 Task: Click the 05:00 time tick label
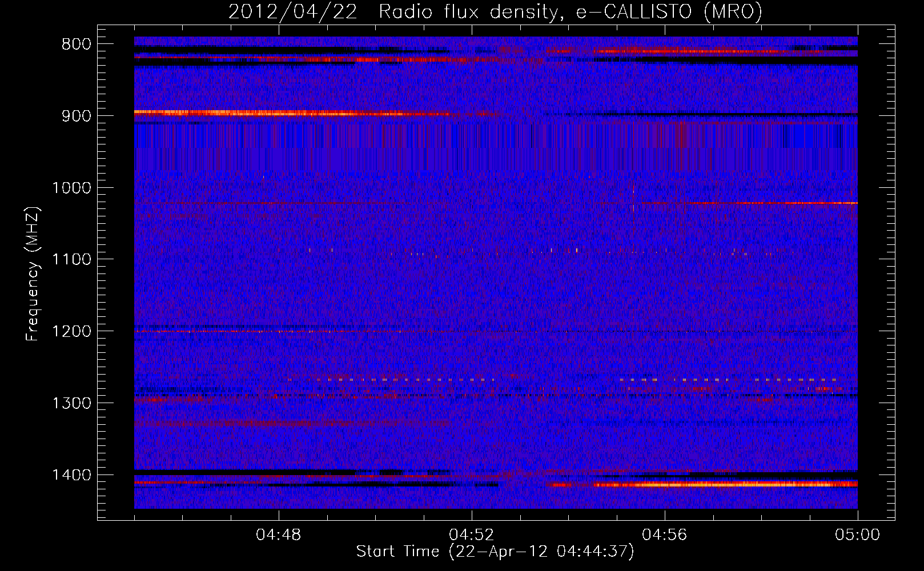click(x=858, y=535)
